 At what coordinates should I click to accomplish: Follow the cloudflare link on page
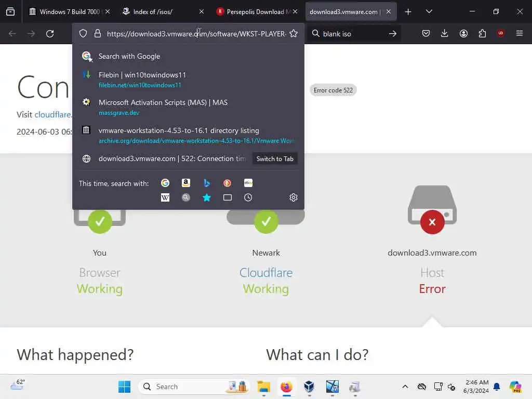52,115
